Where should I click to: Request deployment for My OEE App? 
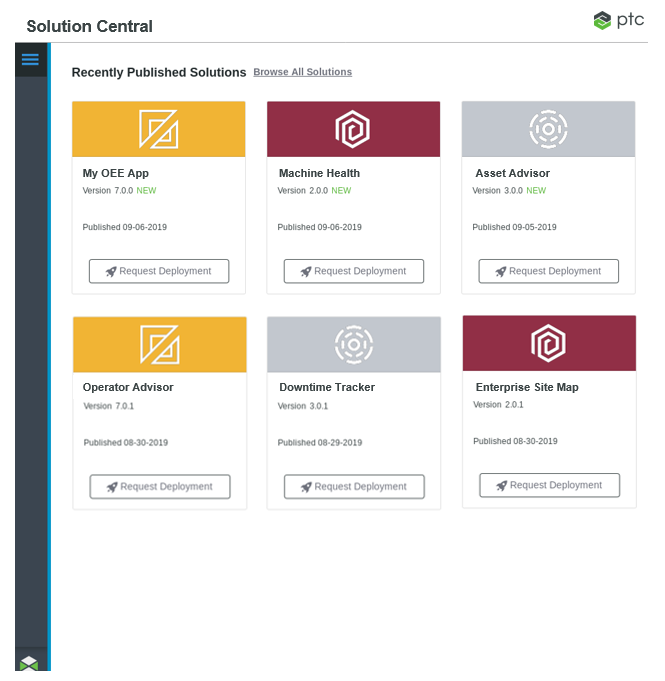pos(159,271)
